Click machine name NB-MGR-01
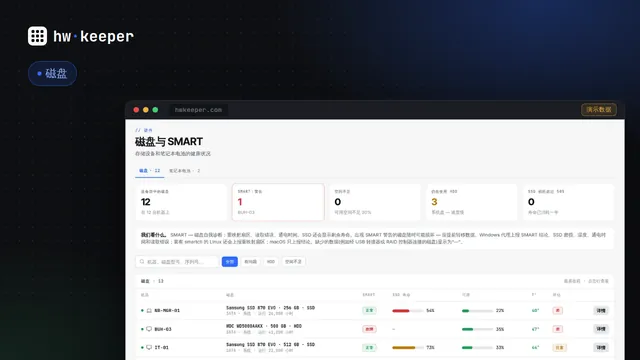Screen dimensions: 640x360 coord(167,311)
